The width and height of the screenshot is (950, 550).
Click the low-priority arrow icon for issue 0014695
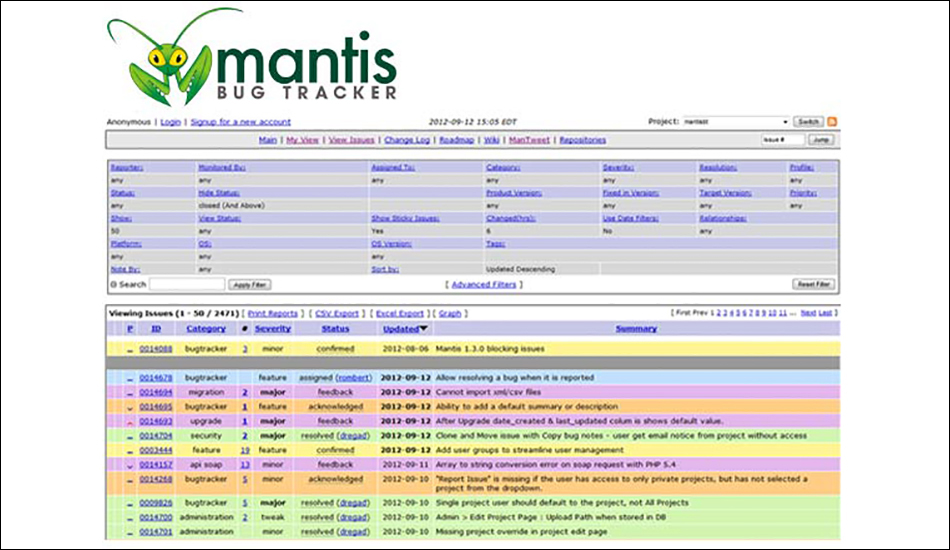click(x=130, y=407)
